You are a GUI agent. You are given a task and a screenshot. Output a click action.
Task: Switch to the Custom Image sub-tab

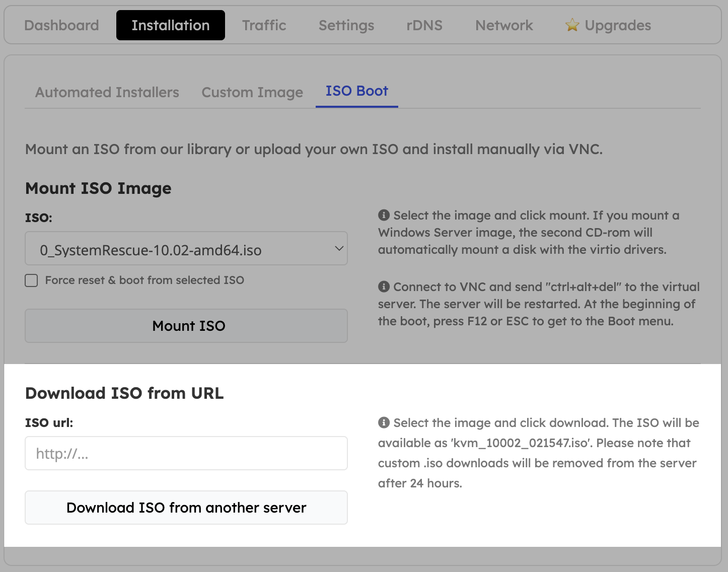tap(252, 92)
